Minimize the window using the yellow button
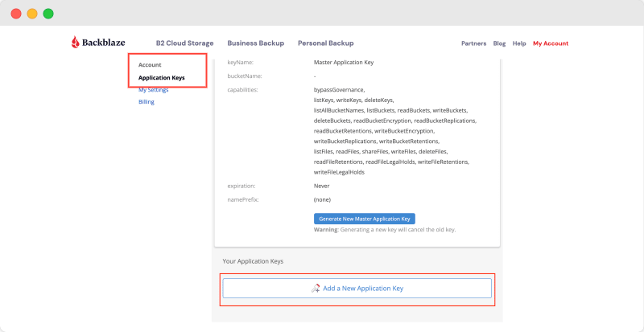The height and width of the screenshot is (332, 644). click(32, 14)
